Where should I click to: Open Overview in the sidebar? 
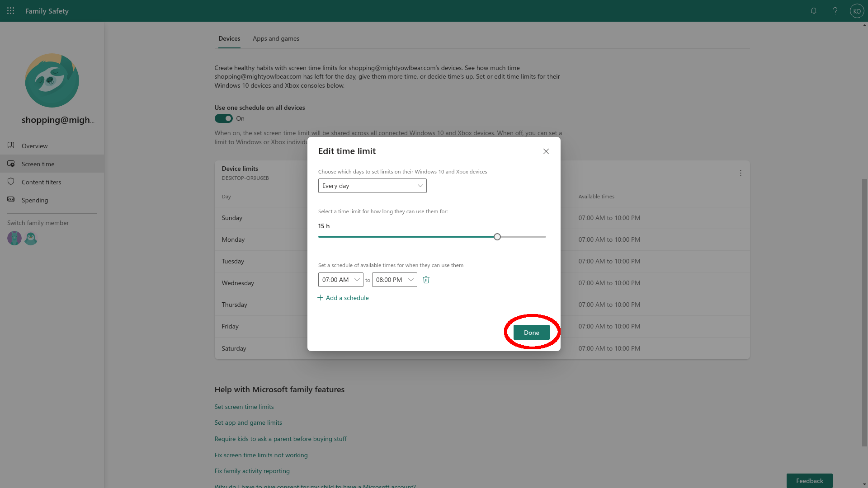(52, 145)
